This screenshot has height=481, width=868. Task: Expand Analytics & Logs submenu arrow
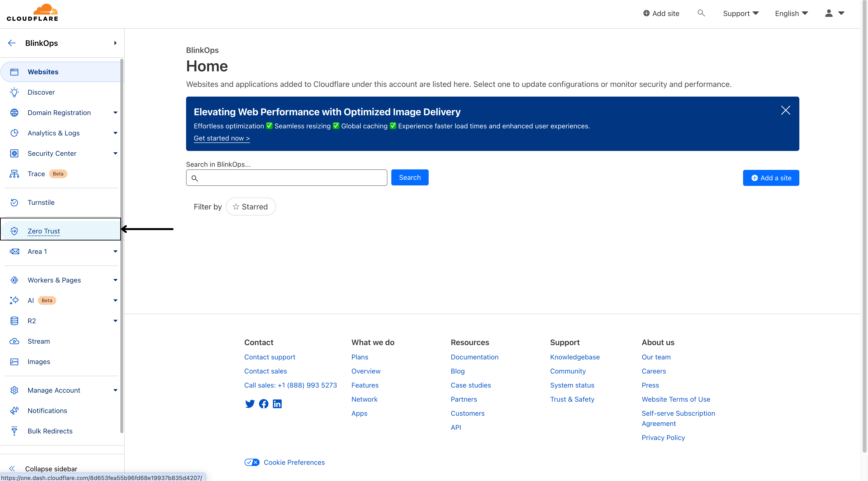(115, 133)
